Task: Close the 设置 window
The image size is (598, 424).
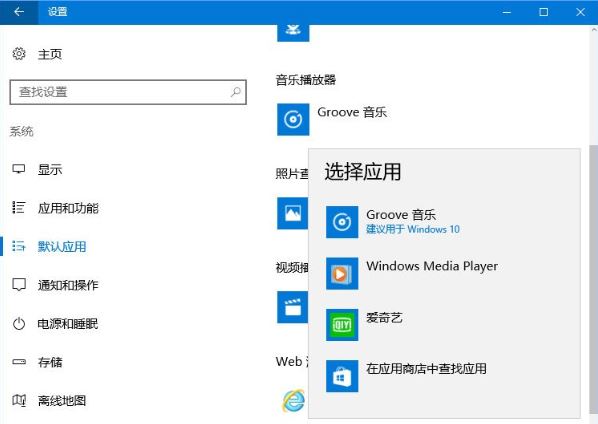Action: pyautogui.click(x=580, y=12)
